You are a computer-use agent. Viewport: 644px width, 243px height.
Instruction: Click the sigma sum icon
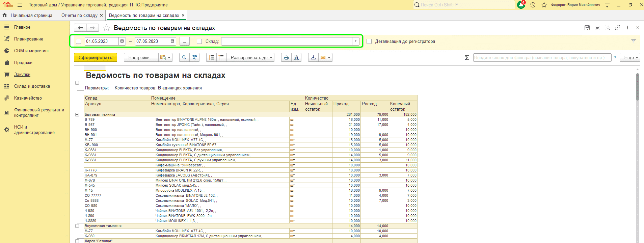pos(467,58)
